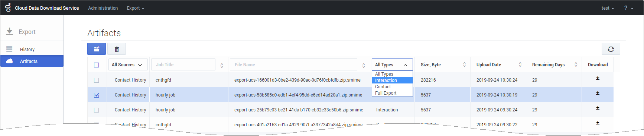The height and width of the screenshot is (136, 644).
Task: Delete selected artifacts with trash icon
Action: coord(117,49)
